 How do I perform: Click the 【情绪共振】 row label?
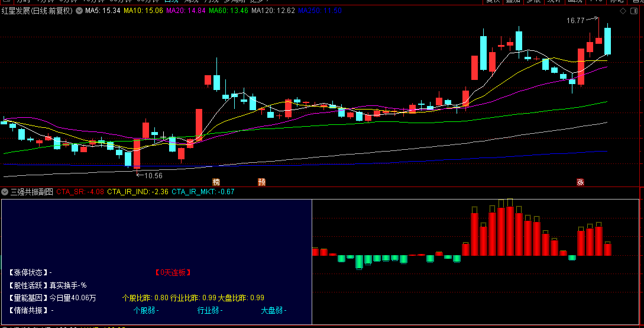click(x=28, y=311)
